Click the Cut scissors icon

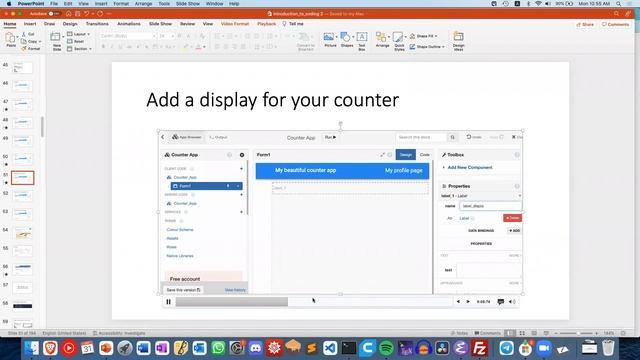point(24,34)
